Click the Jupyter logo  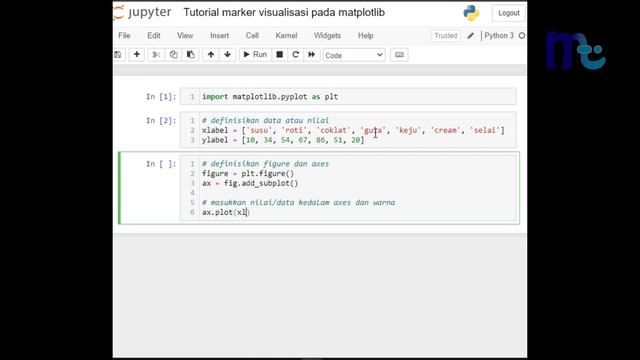[142, 13]
